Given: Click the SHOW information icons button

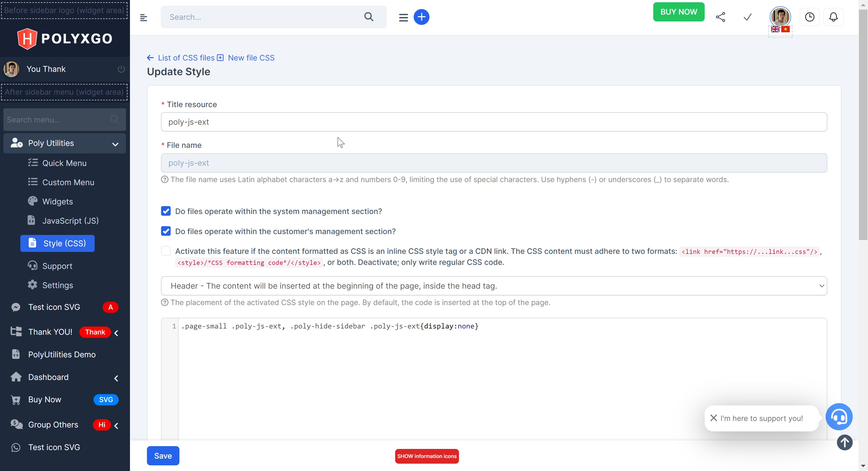Looking at the screenshot, I should point(426,456).
